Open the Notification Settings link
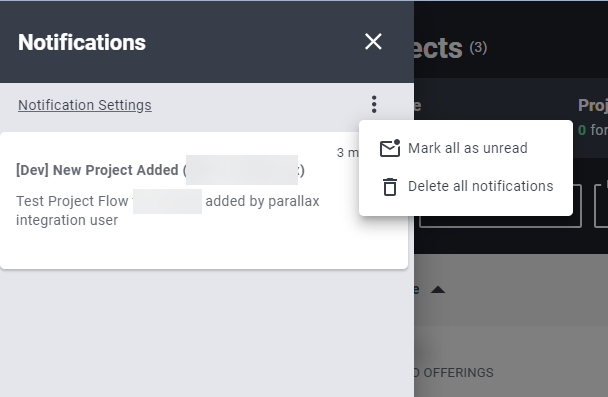 coord(85,105)
